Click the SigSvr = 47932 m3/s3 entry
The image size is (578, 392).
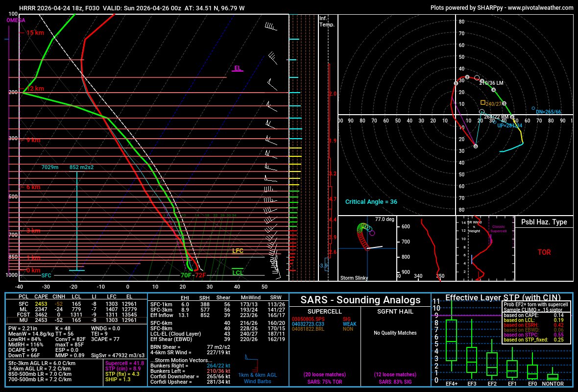(118, 355)
